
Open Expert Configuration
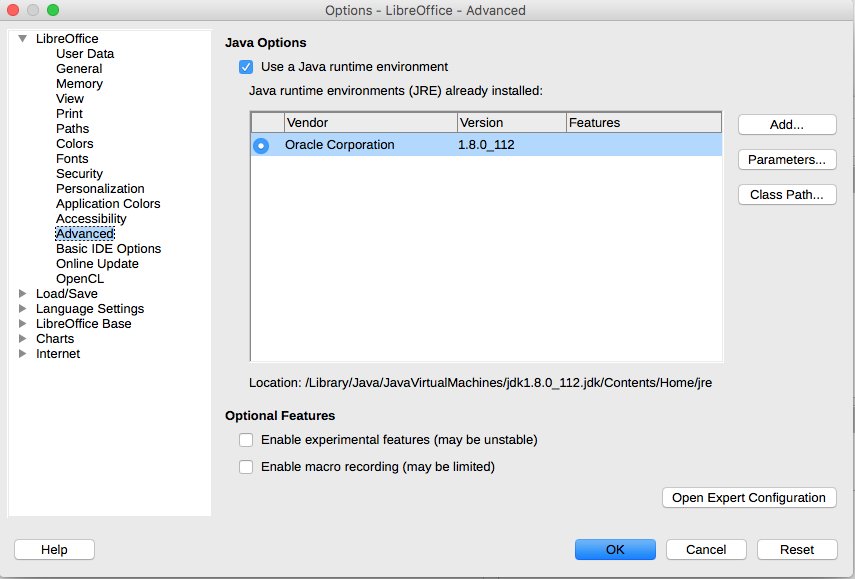tap(749, 497)
